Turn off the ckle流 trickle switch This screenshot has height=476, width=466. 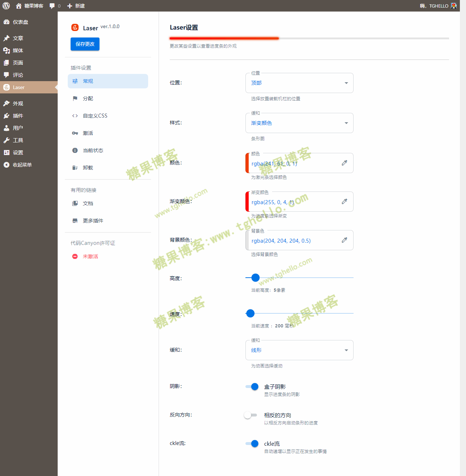coord(252,444)
